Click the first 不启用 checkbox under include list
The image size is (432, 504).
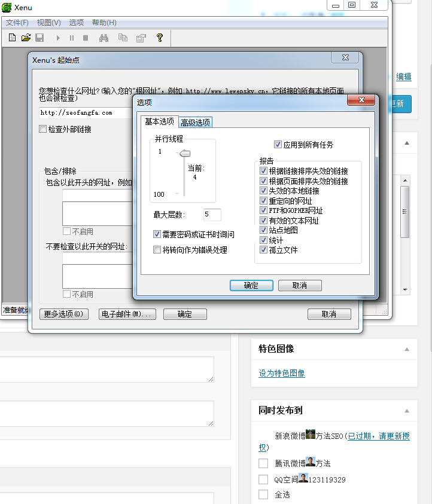point(67,231)
